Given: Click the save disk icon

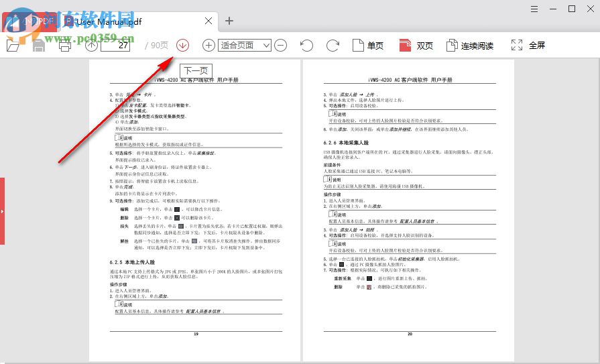Looking at the screenshot, I should pos(39,46).
